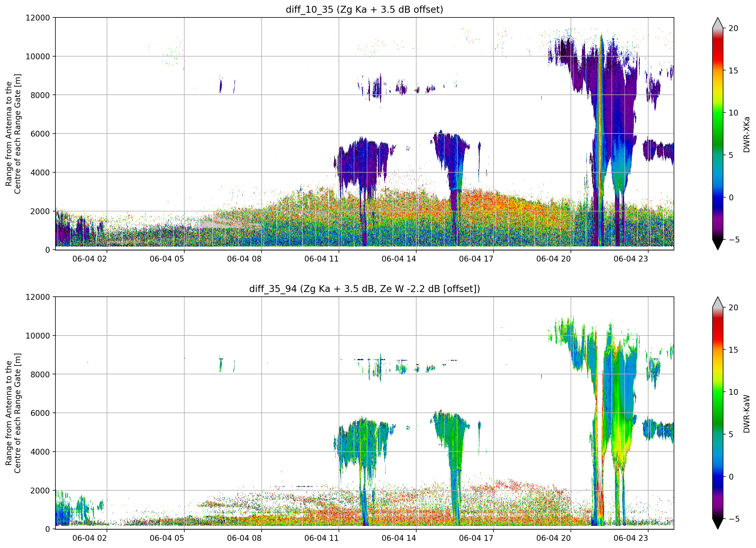Click the '06-04 17' label under the top plot
This screenshot has width=756, height=548.
476,259
